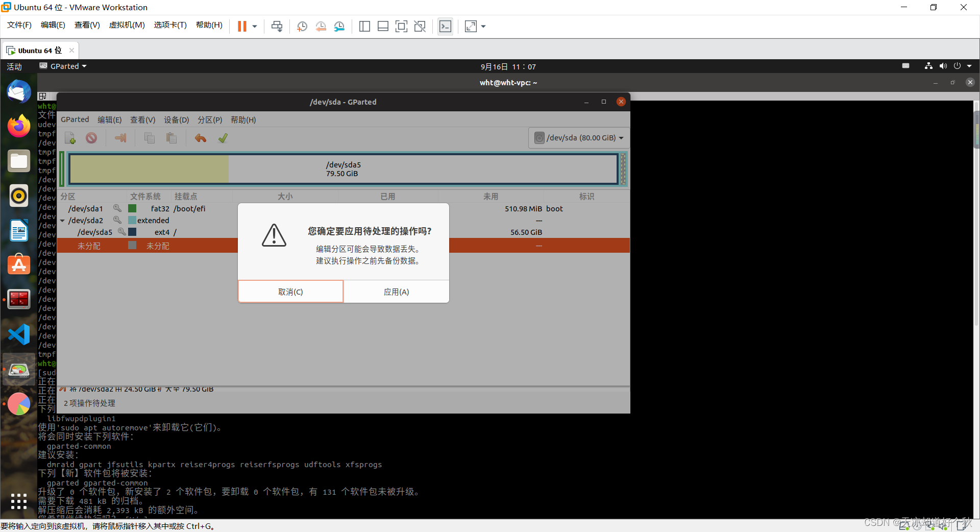Click the ext4 dark-blue color swatch

[x=132, y=232]
